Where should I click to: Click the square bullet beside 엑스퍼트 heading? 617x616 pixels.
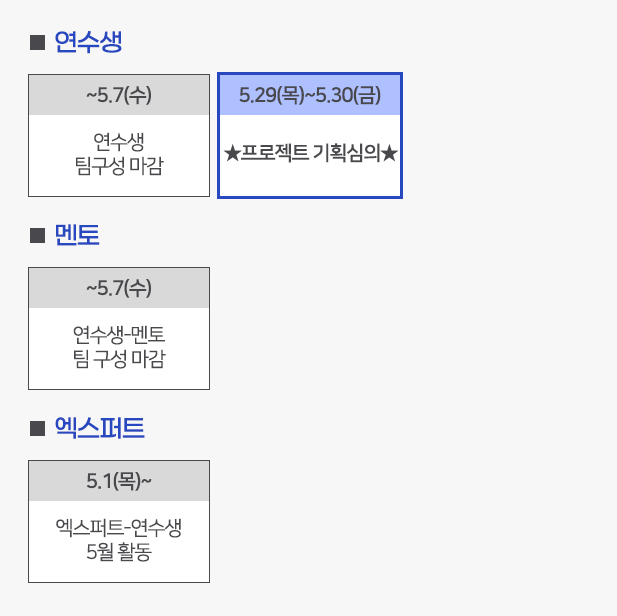point(37,429)
